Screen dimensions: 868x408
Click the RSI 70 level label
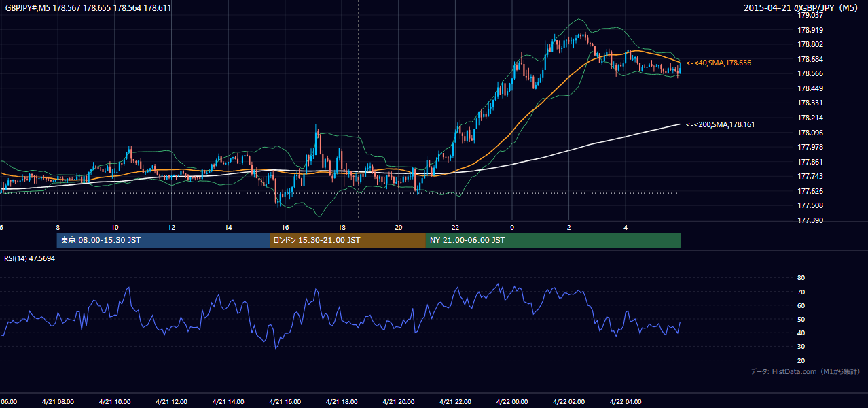801,292
